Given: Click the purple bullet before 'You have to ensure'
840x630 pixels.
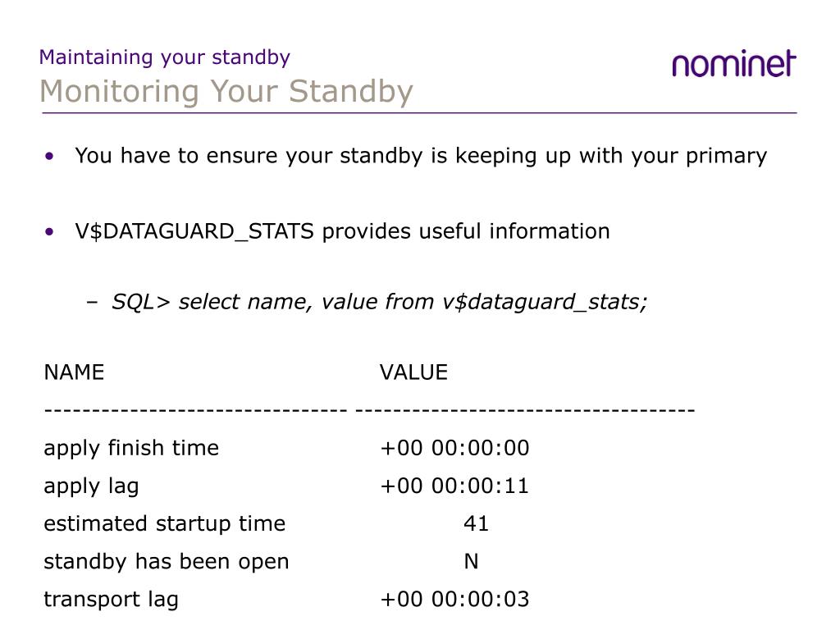Looking at the screenshot, I should (x=50, y=156).
